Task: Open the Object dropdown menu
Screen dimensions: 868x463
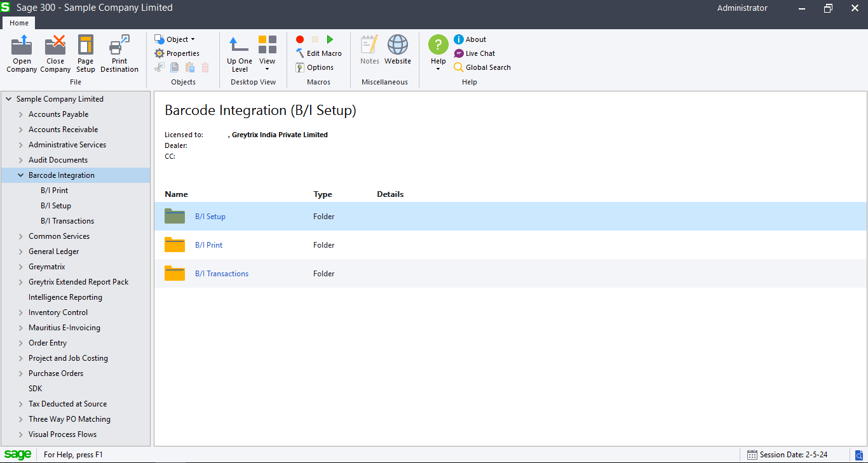Action: coord(175,39)
